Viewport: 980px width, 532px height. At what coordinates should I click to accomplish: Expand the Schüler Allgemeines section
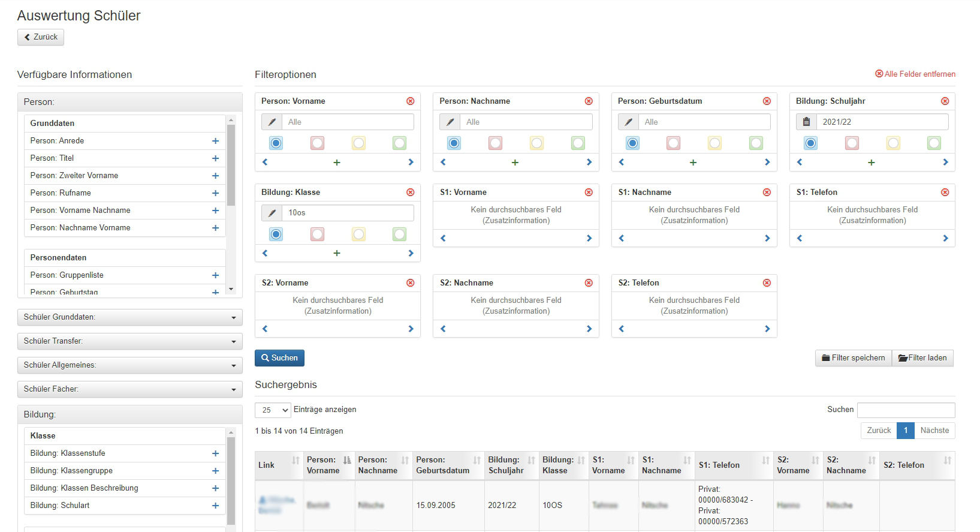click(x=130, y=365)
